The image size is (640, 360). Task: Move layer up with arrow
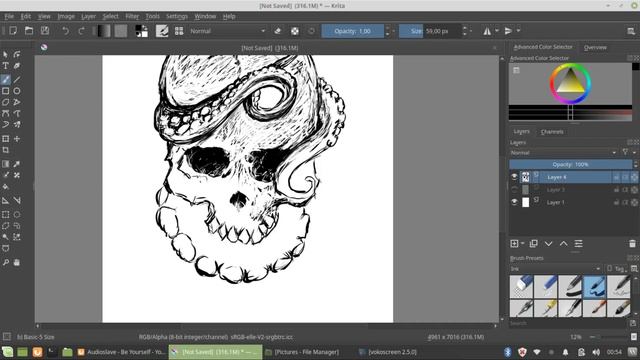click(x=563, y=244)
